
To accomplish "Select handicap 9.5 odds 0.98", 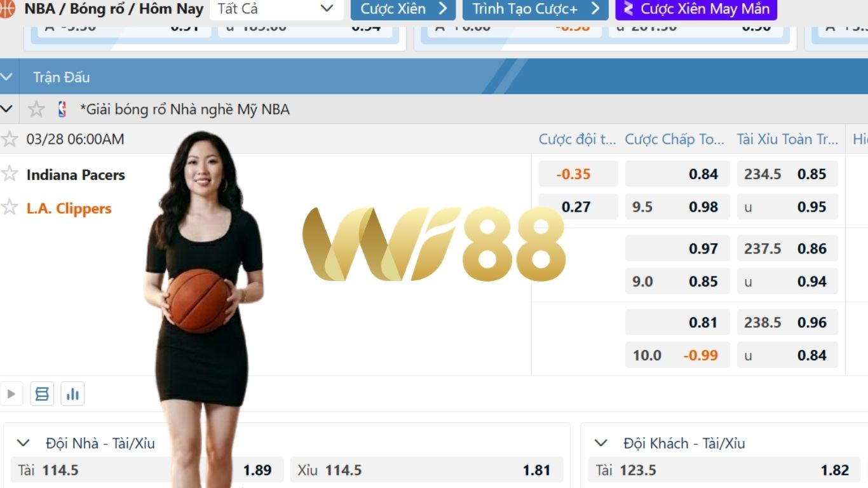I will point(677,207).
